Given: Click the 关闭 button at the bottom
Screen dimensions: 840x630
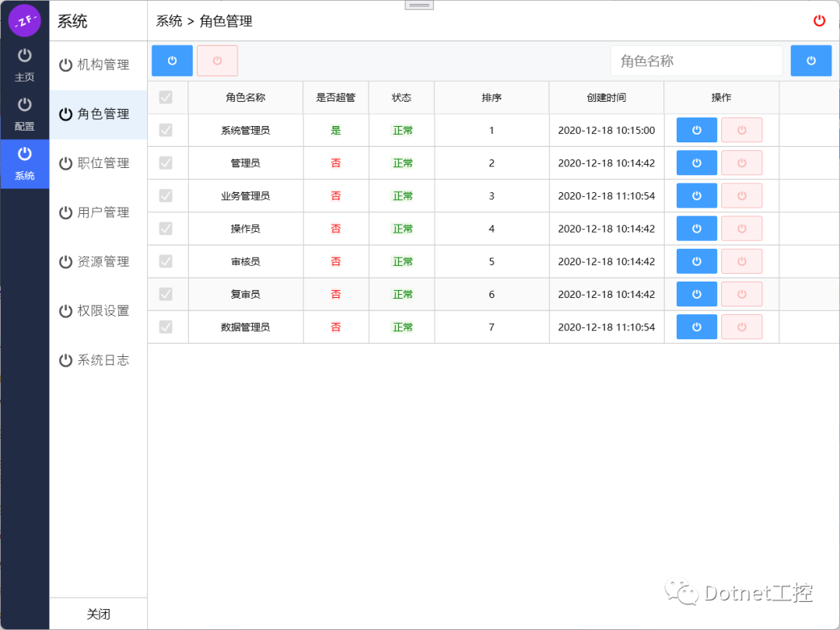Looking at the screenshot, I should click(x=98, y=614).
